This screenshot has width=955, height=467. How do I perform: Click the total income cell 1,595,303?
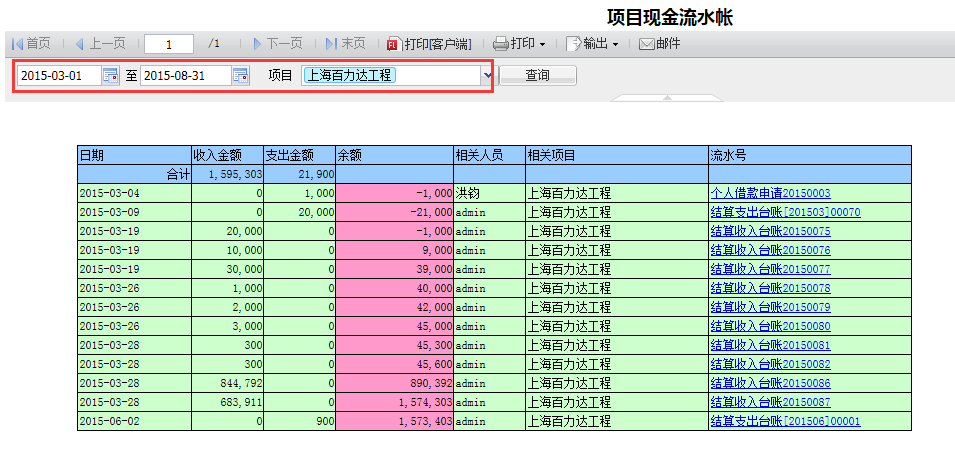[227, 174]
